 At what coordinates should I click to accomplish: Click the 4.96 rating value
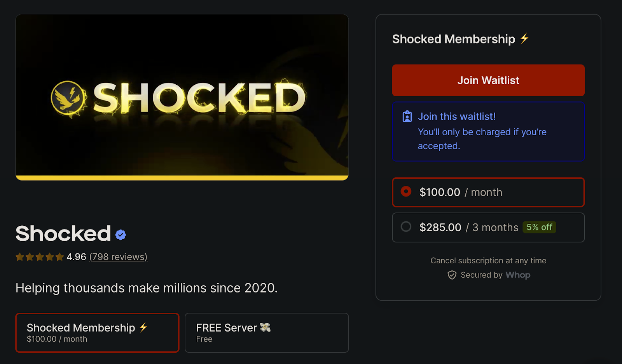click(x=76, y=256)
